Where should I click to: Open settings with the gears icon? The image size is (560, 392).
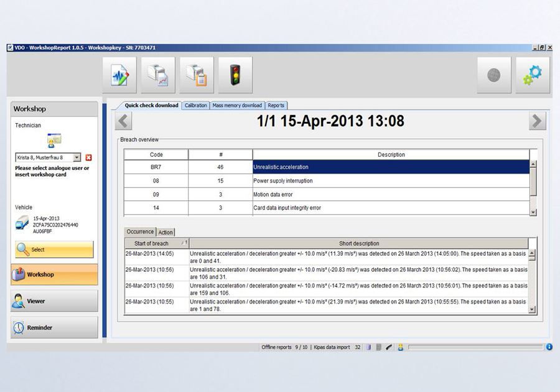pyautogui.click(x=533, y=75)
